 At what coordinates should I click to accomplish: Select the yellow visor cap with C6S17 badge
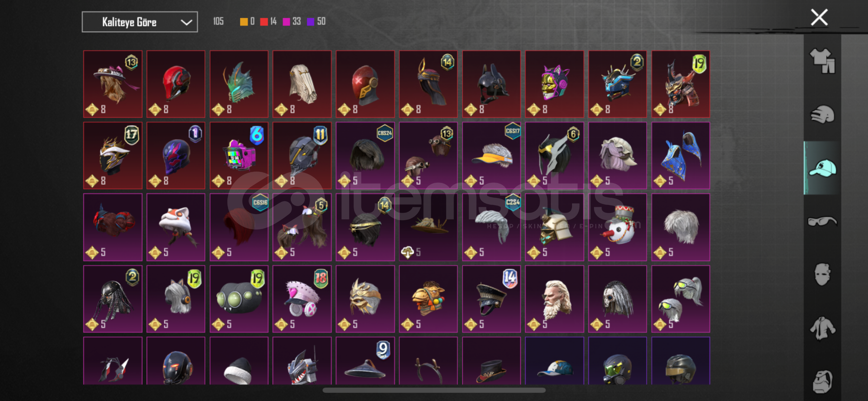[491, 156]
